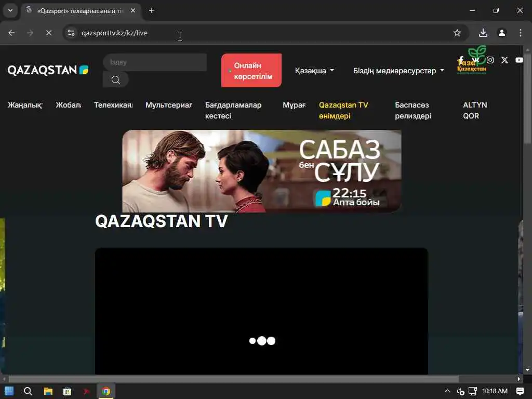
Task: Open the notification center icon
Action: click(x=520, y=391)
